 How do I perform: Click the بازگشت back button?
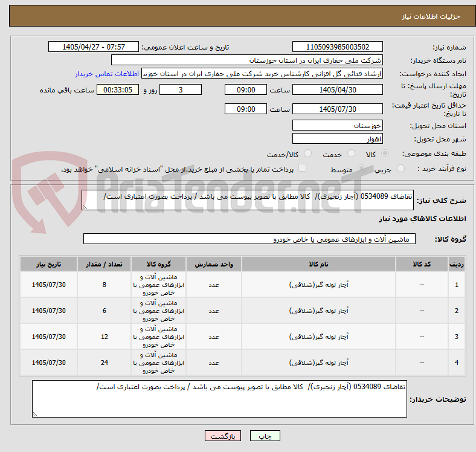pyautogui.click(x=223, y=436)
